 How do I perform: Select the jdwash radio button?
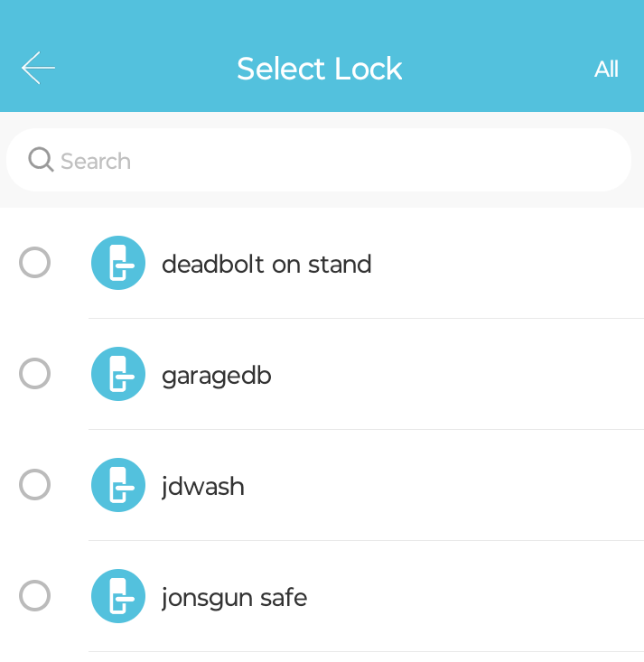34,484
